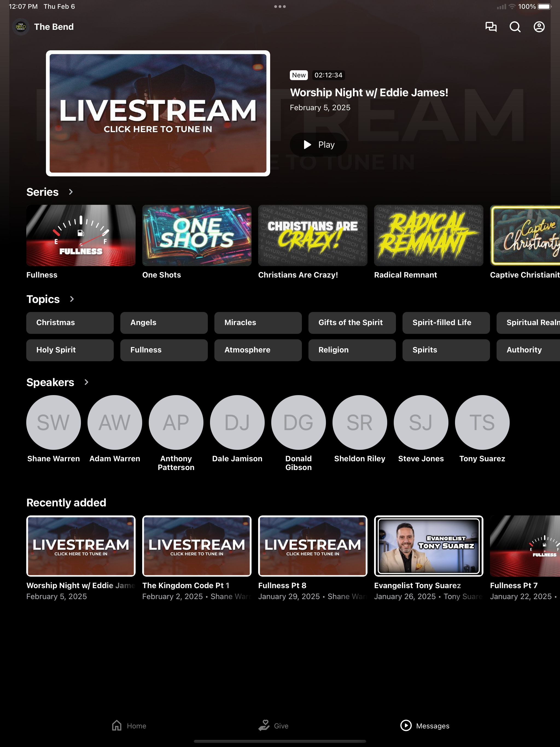Image resolution: width=560 pixels, height=747 pixels.
Task: Tap the Series section heading
Action: click(43, 192)
